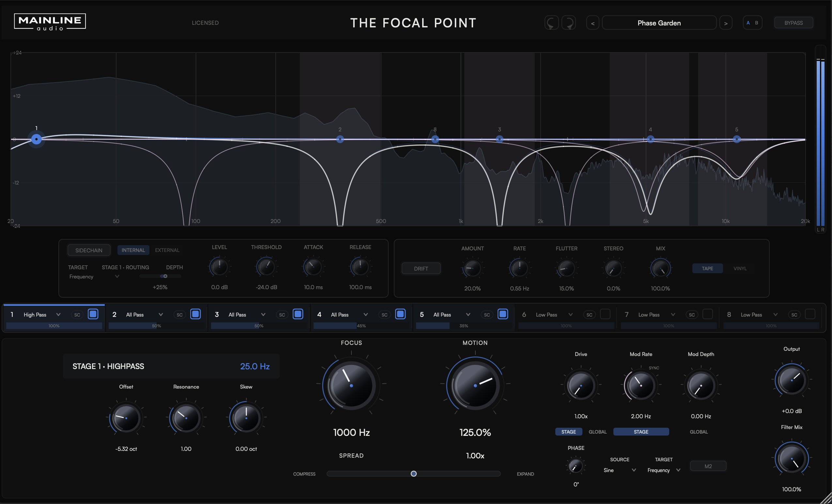Click the Drive knob
Screen dimensions: 832x504
pos(581,385)
